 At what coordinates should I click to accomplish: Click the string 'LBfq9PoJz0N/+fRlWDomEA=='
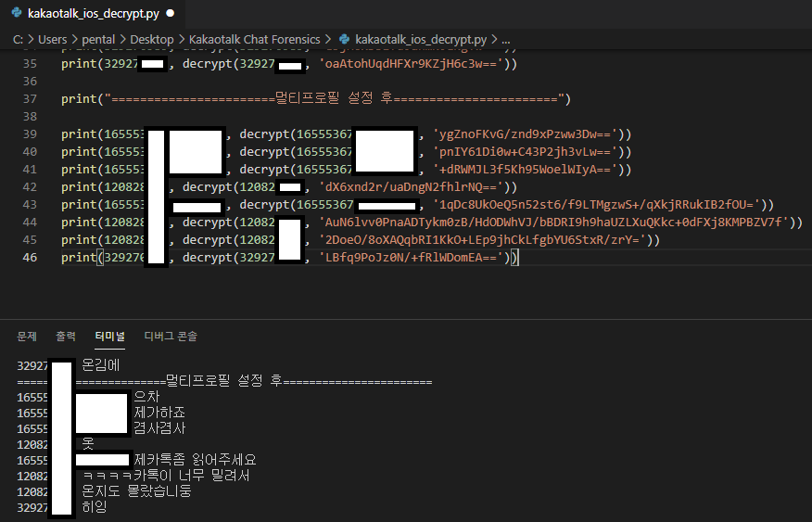point(411,258)
